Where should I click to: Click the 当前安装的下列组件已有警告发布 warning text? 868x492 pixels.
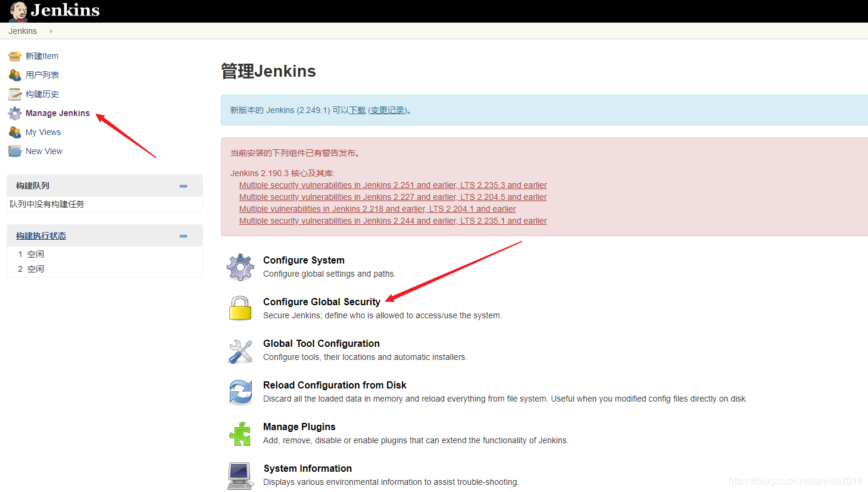tap(295, 153)
